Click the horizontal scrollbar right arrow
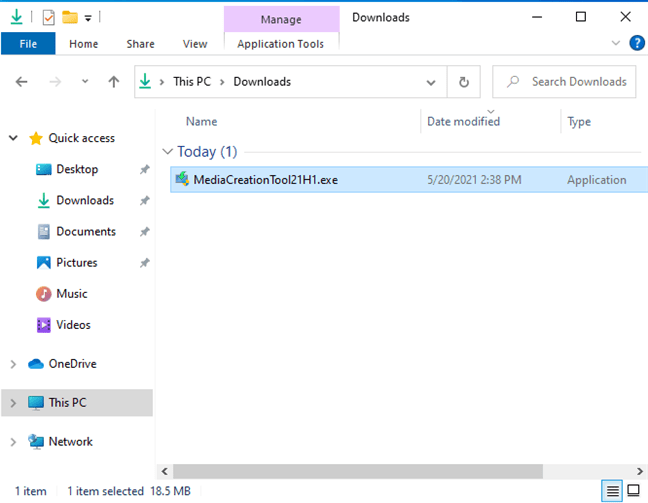The width and height of the screenshot is (648, 503). [x=640, y=471]
